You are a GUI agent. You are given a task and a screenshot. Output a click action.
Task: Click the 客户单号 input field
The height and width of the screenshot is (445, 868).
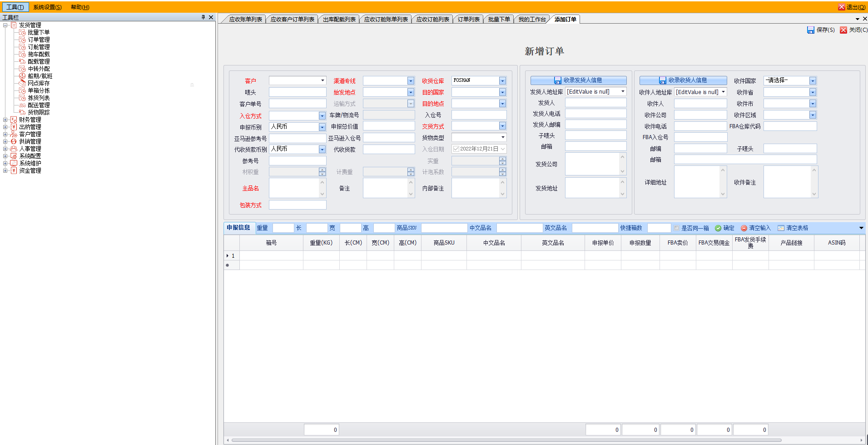[x=298, y=104]
